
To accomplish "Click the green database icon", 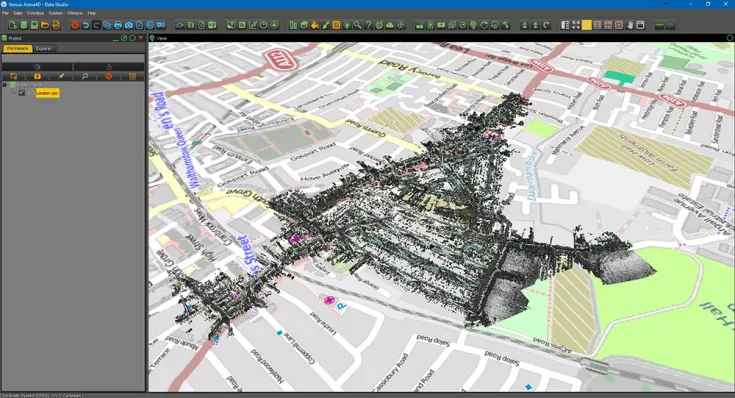I will (23, 25).
